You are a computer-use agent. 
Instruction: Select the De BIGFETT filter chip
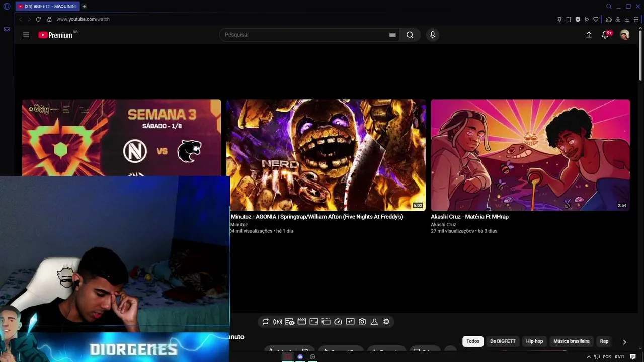point(503,341)
